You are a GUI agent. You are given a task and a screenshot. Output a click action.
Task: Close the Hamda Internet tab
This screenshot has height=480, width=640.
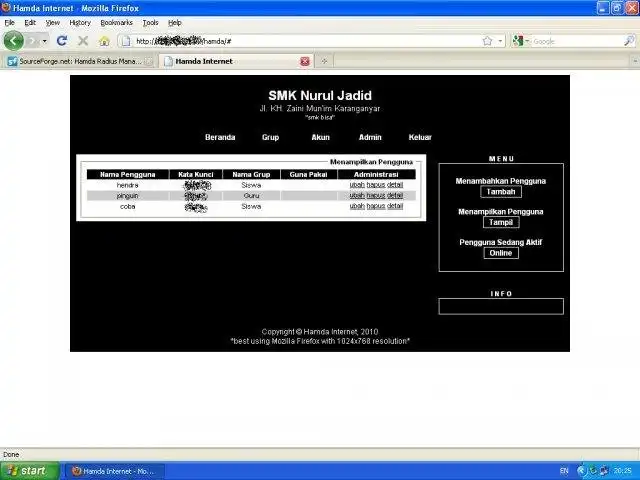coord(305,61)
